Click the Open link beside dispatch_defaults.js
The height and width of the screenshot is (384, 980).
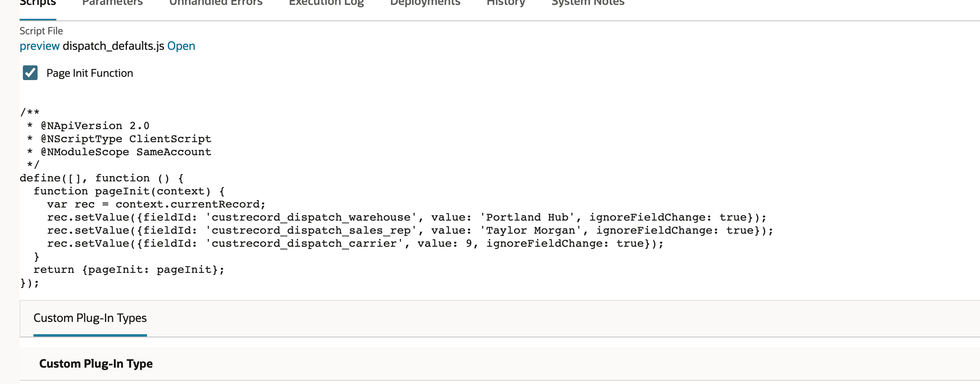[181, 46]
